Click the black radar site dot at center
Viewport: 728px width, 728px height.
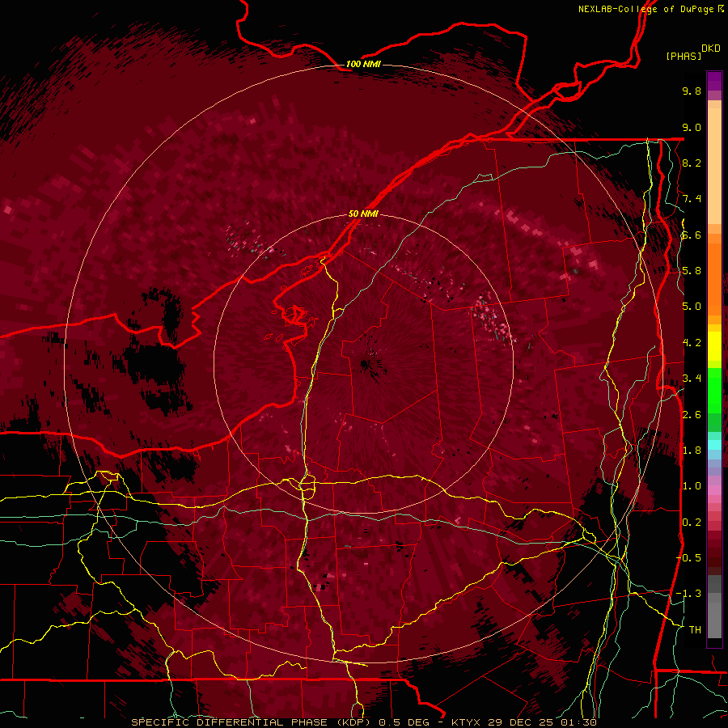pyautogui.click(x=364, y=365)
